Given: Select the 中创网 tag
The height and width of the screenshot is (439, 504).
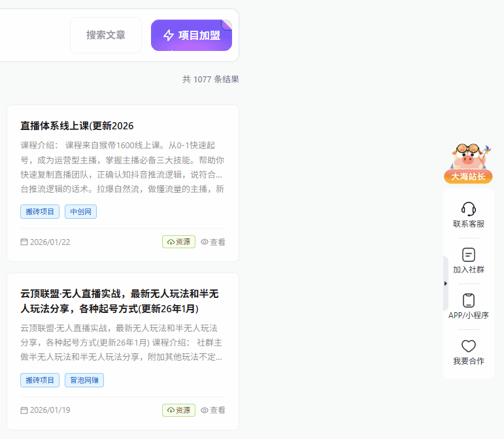Looking at the screenshot, I should click(80, 212).
